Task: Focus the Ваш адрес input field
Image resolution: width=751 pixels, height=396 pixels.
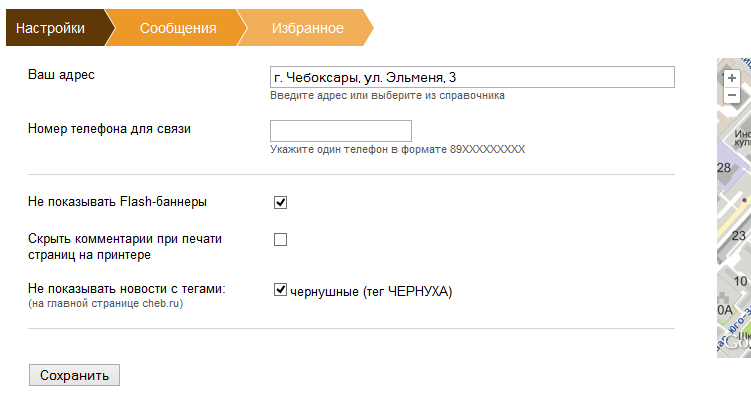Action: [472, 77]
